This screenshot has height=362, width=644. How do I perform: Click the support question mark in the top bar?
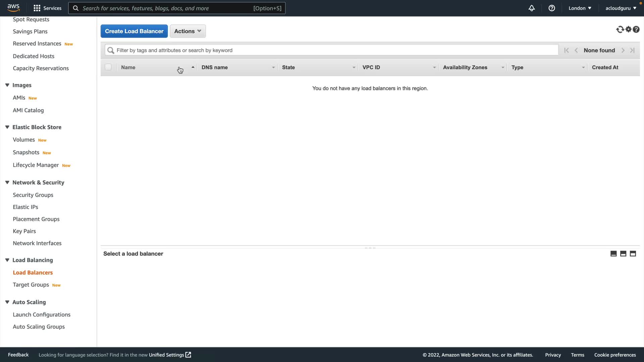552,8
